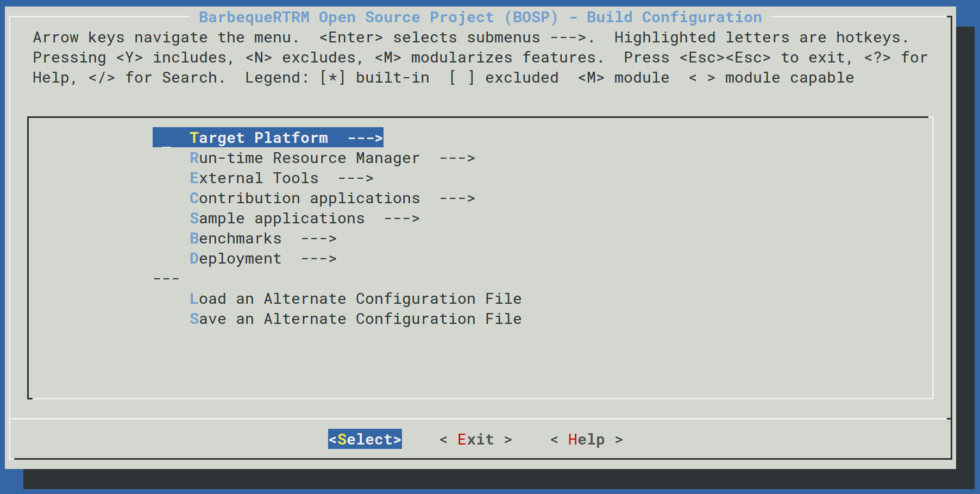
Task: Click the arrow after Sample applications
Action: (x=402, y=218)
